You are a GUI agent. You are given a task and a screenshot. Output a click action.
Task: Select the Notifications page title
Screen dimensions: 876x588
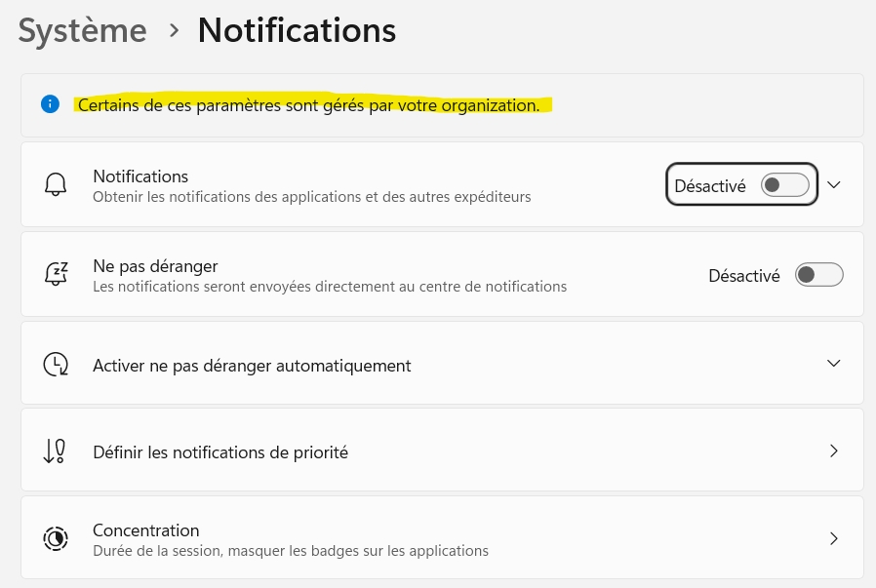297,30
